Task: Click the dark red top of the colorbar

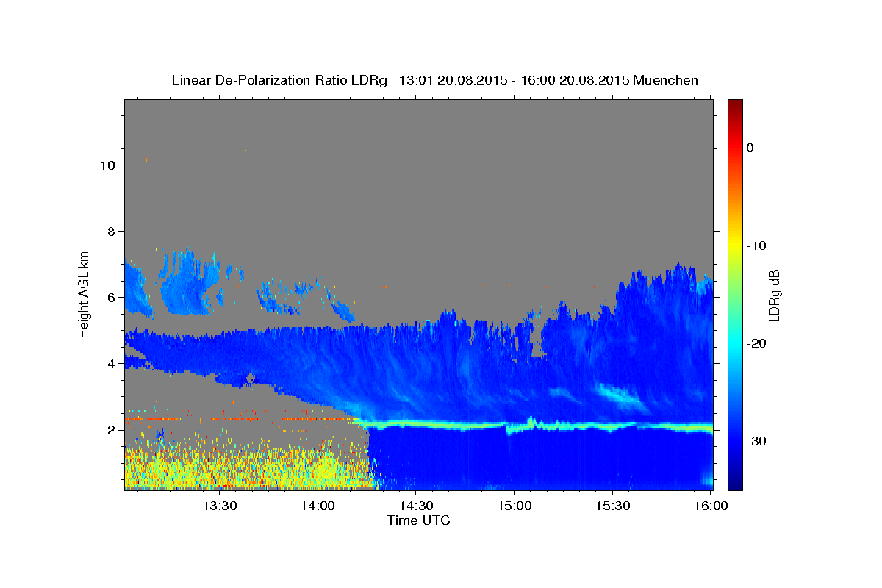Action: [x=735, y=105]
